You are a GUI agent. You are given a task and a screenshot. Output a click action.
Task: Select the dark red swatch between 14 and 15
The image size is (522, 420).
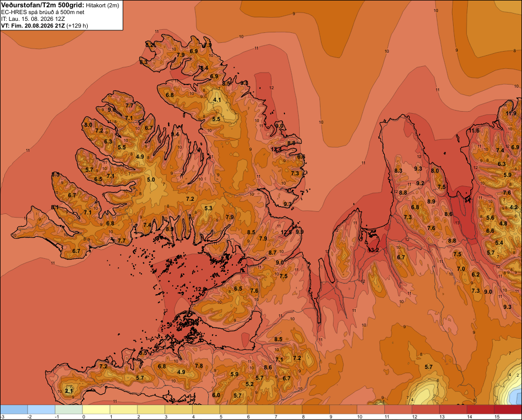click(481, 410)
